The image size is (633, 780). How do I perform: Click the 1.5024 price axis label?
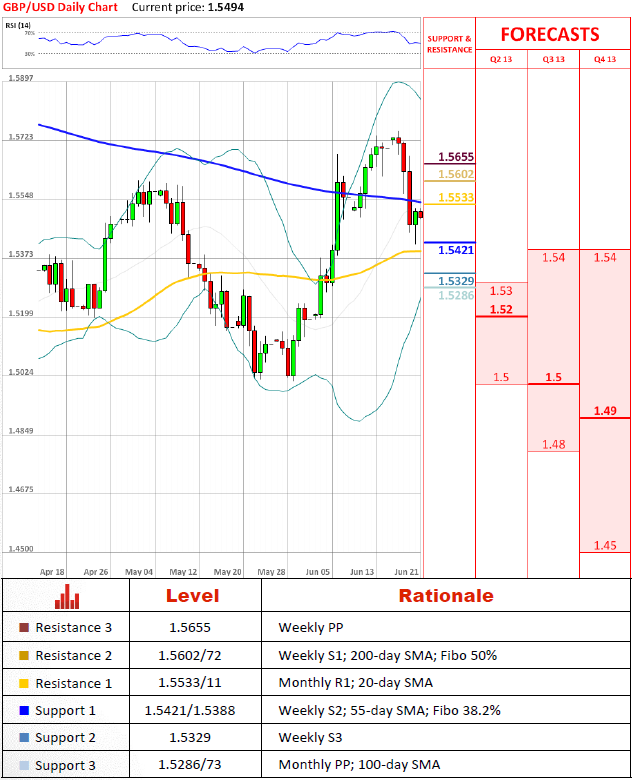[x=21, y=372]
